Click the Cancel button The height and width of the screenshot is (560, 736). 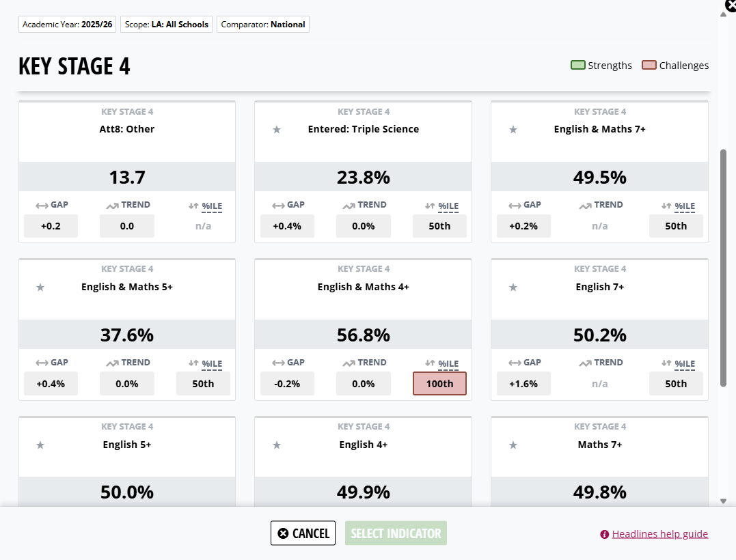click(x=303, y=533)
